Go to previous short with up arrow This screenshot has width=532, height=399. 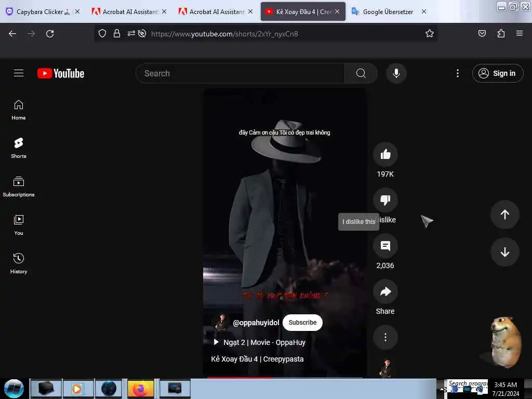[x=504, y=215]
